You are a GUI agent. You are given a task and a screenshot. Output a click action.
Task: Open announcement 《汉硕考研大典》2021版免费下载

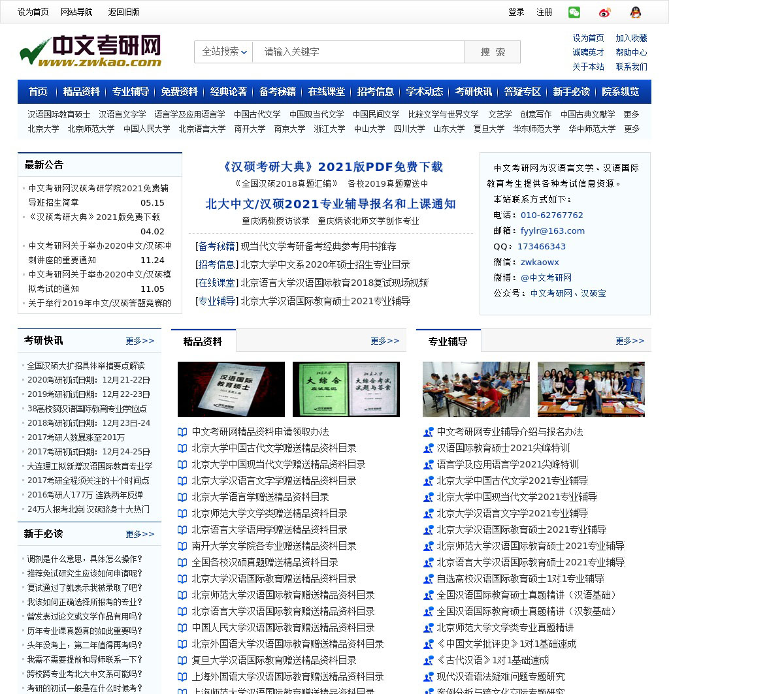[x=94, y=217]
